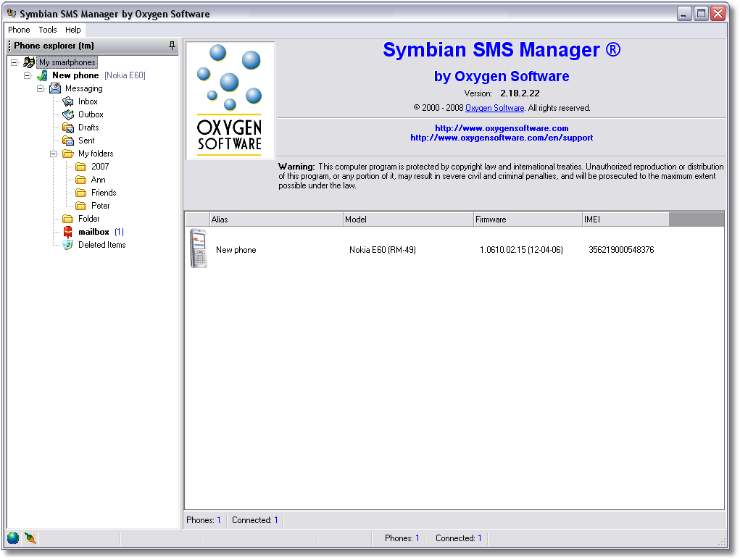The width and height of the screenshot is (740, 560).
Task: Select the Drafts tree item label
Action: coord(88,128)
